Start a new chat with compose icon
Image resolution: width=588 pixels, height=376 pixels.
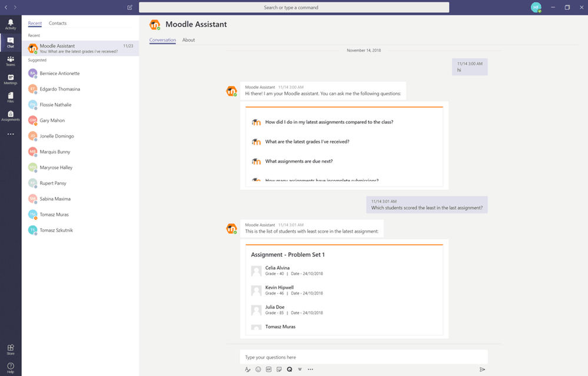pos(129,8)
